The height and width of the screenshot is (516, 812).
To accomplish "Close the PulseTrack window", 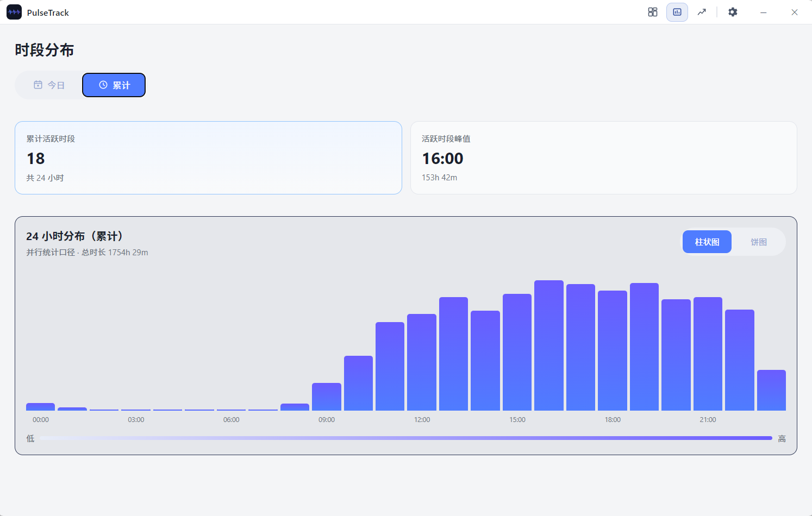I will (x=795, y=12).
